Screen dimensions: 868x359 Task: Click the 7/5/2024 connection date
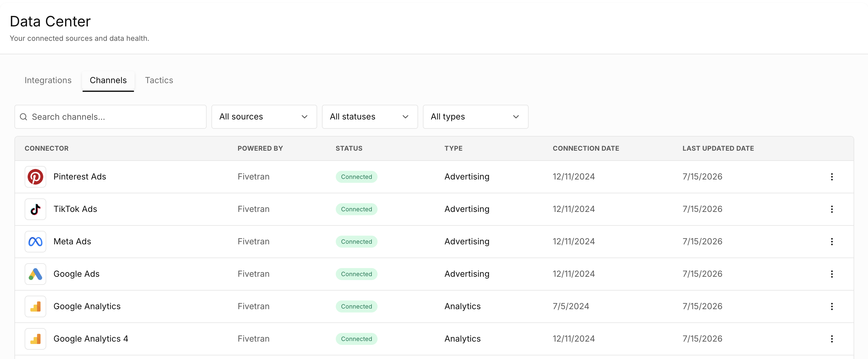[571, 306]
